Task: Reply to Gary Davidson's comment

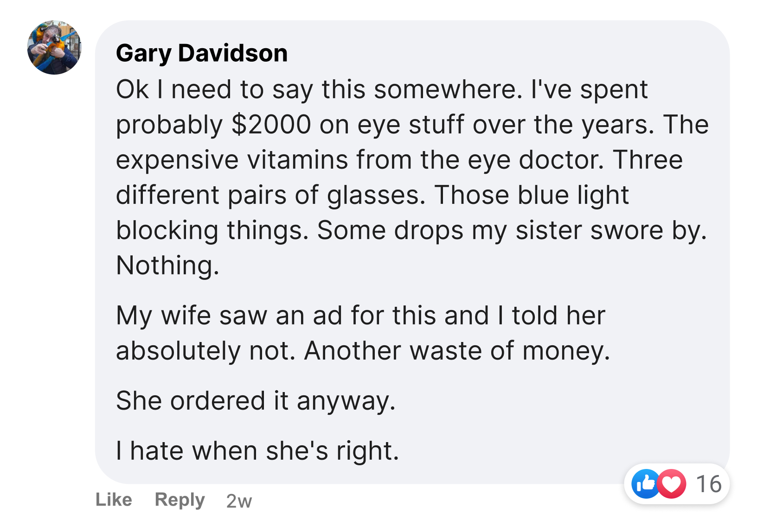Action: coord(180,500)
